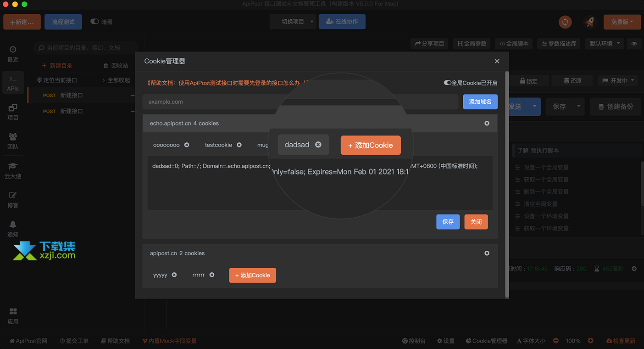
Task: Open the dropdown arrow beside 发送
Action: [535, 107]
